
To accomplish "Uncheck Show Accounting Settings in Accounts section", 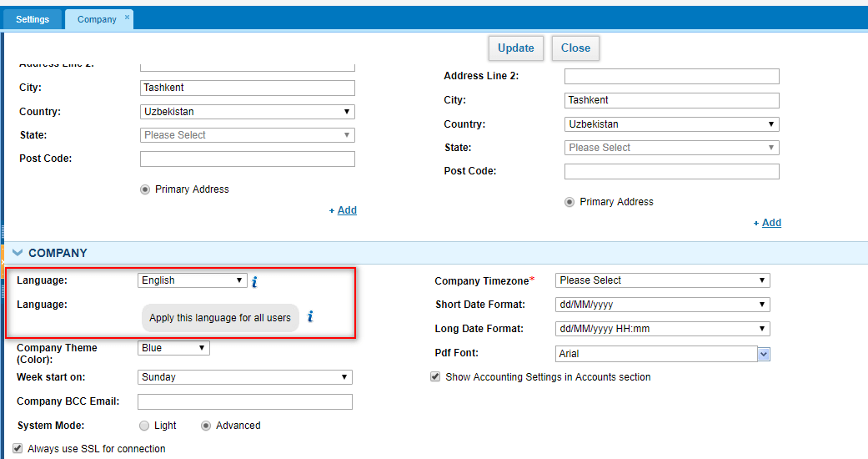I will [x=435, y=377].
